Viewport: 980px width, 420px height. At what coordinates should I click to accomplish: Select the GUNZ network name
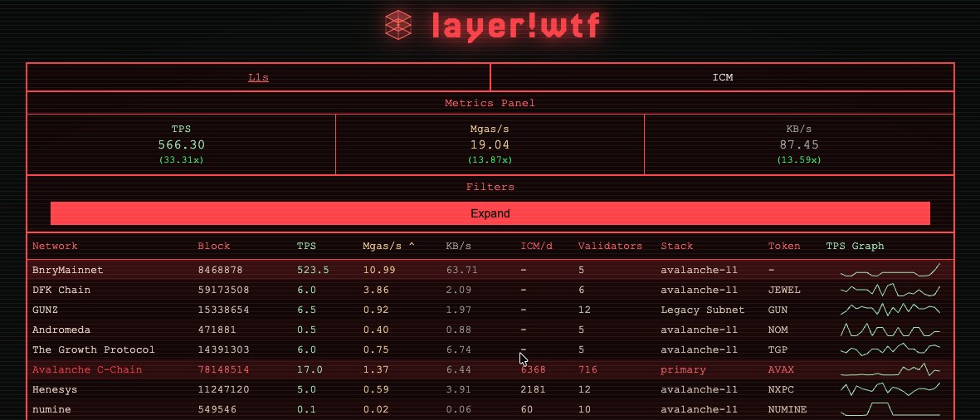(x=45, y=310)
